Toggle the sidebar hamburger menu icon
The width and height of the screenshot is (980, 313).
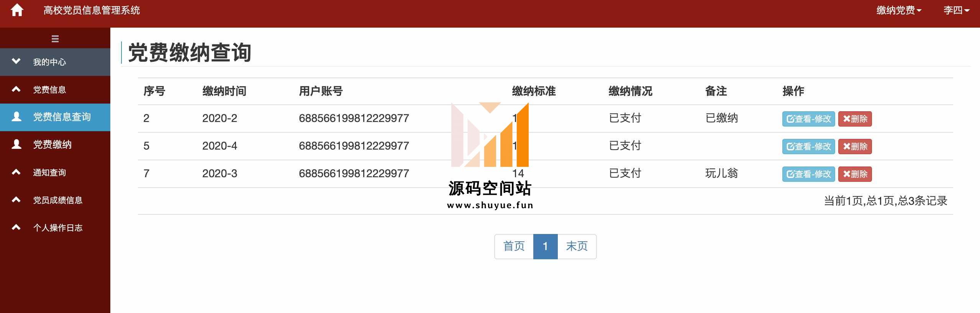click(x=55, y=39)
